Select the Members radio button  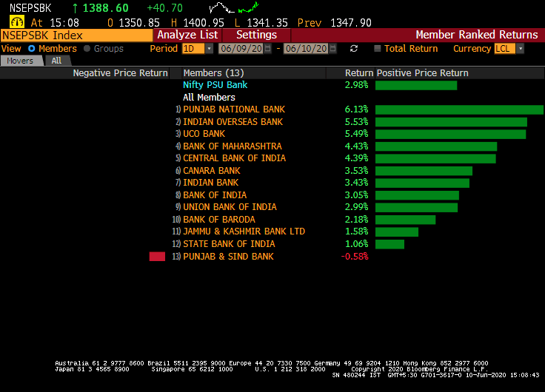(32, 49)
